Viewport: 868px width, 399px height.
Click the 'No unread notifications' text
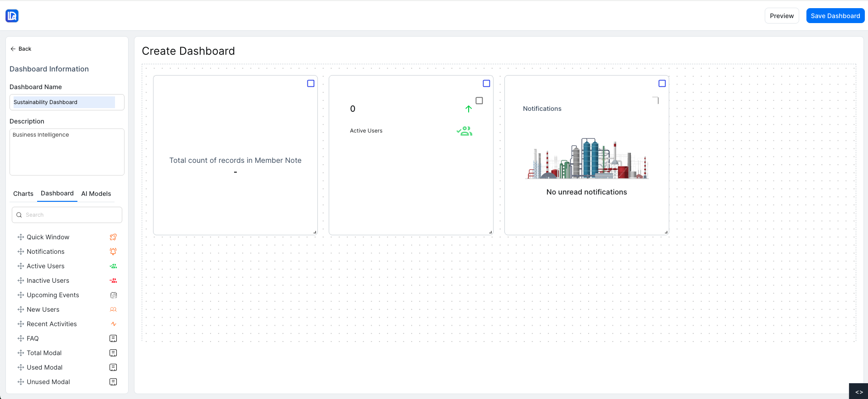pyautogui.click(x=586, y=192)
